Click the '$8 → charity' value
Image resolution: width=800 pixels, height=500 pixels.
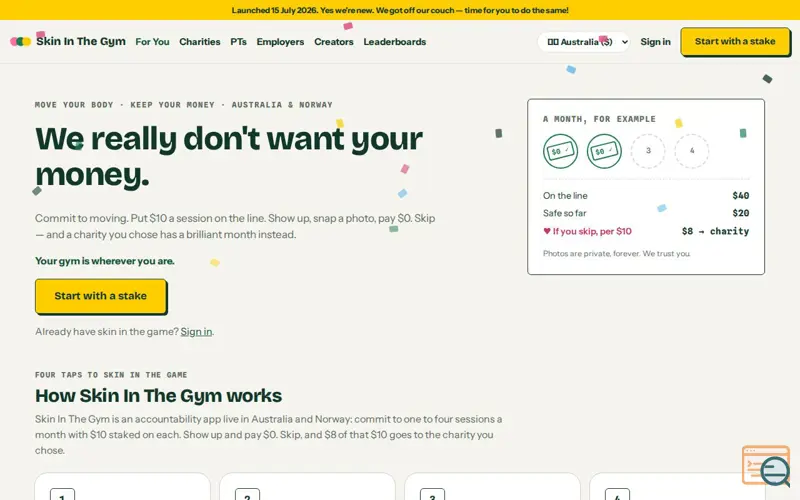click(715, 231)
